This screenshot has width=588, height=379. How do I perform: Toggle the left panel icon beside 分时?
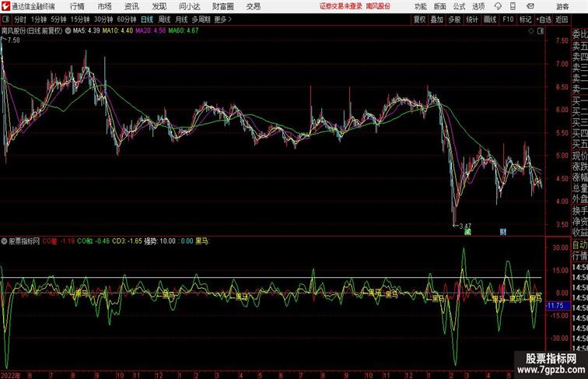(5, 19)
